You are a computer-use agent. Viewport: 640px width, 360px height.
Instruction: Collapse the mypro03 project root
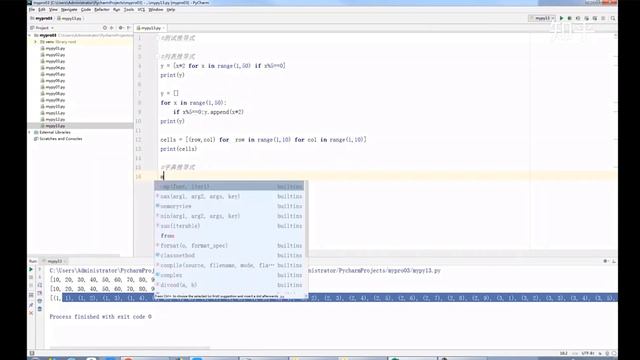(x=30, y=36)
